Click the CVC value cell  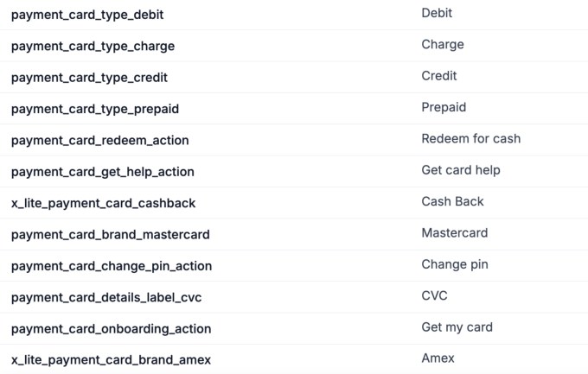434,295
